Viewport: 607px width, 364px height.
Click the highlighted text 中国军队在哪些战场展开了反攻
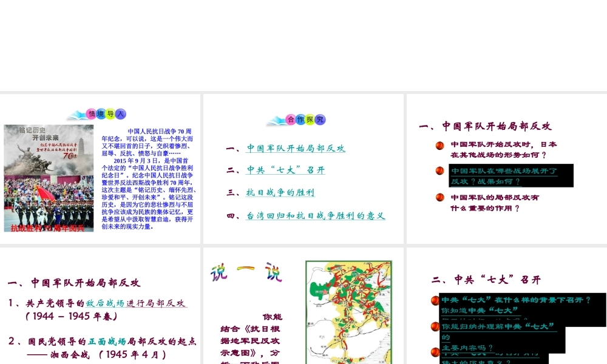(504, 176)
